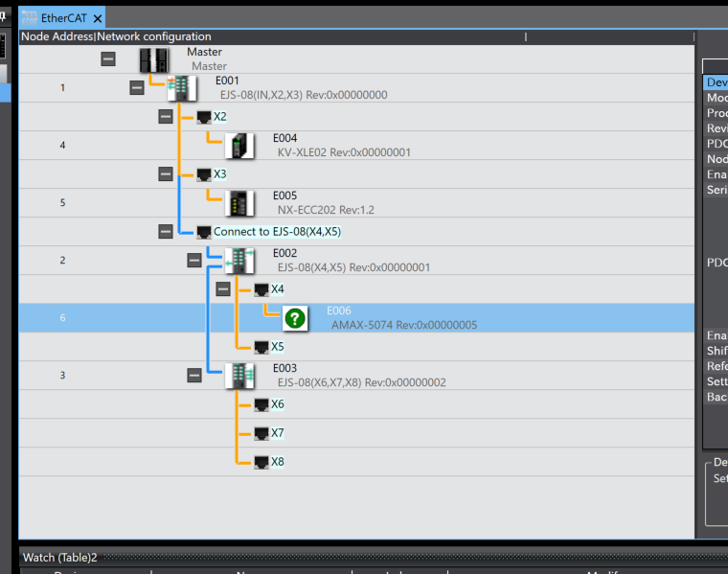
Task: Click the green question mark E006 icon
Action: point(295,318)
